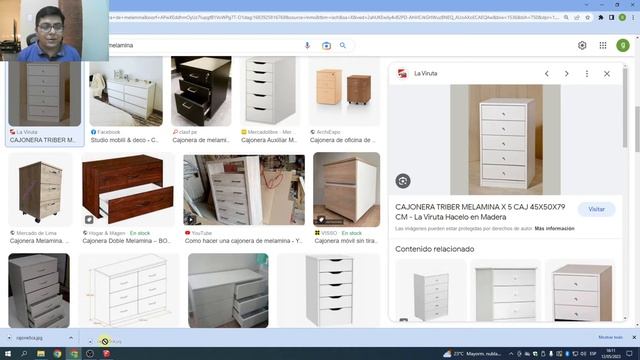Select wide white dresser in related content
Viewport: 640px width, 360px height.
(505, 291)
